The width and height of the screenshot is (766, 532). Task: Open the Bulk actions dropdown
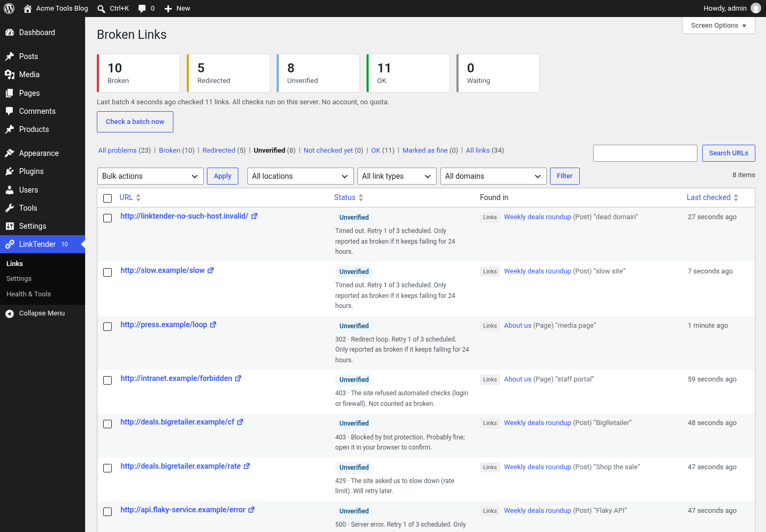point(151,176)
